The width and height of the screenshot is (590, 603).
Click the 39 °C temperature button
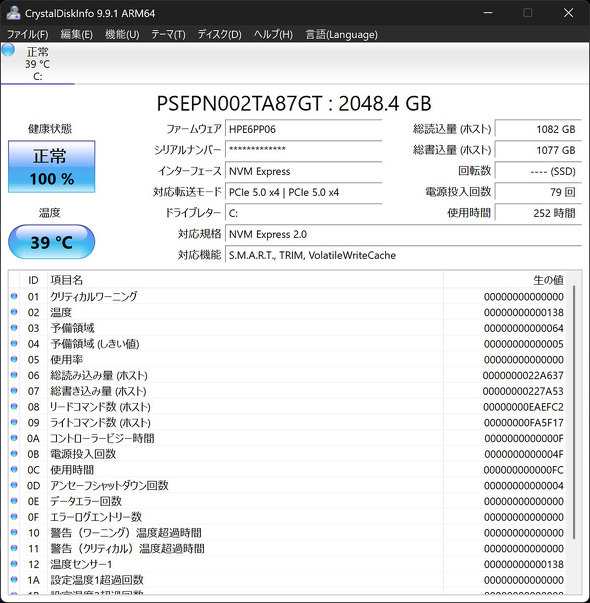pos(52,242)
